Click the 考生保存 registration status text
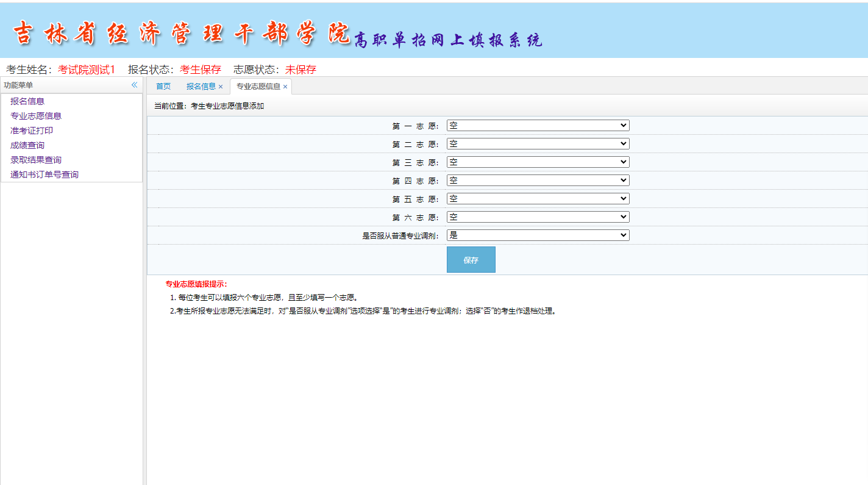 point(201,70)
